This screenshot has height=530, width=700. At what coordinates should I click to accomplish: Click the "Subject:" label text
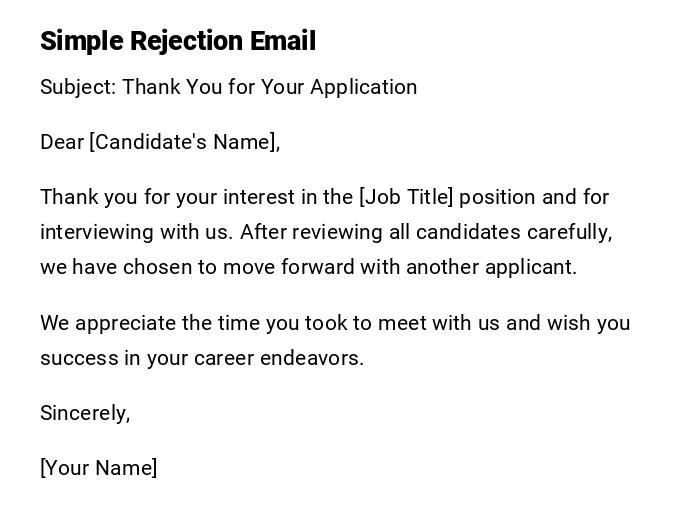coord(78,87)
